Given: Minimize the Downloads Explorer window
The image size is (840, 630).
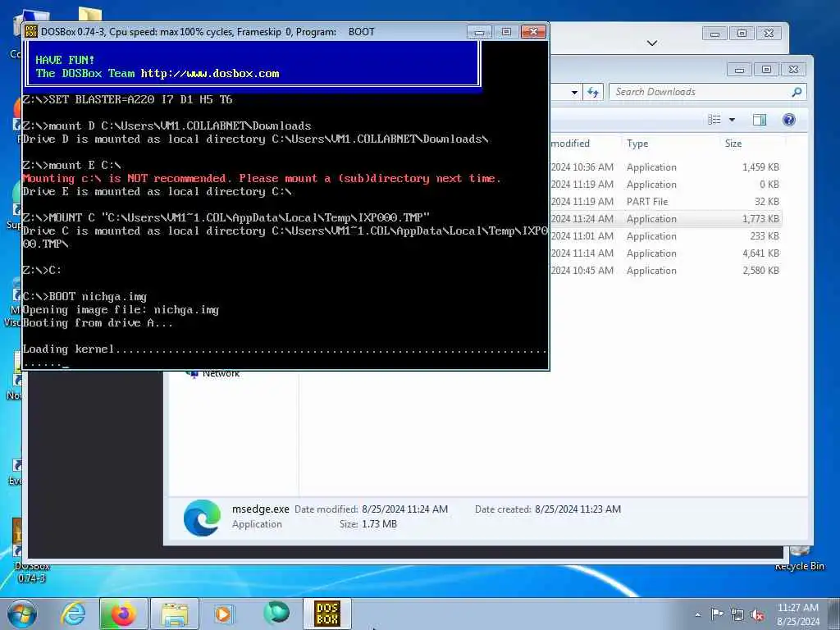Looking at the screenshot, I should pos(739,70).
